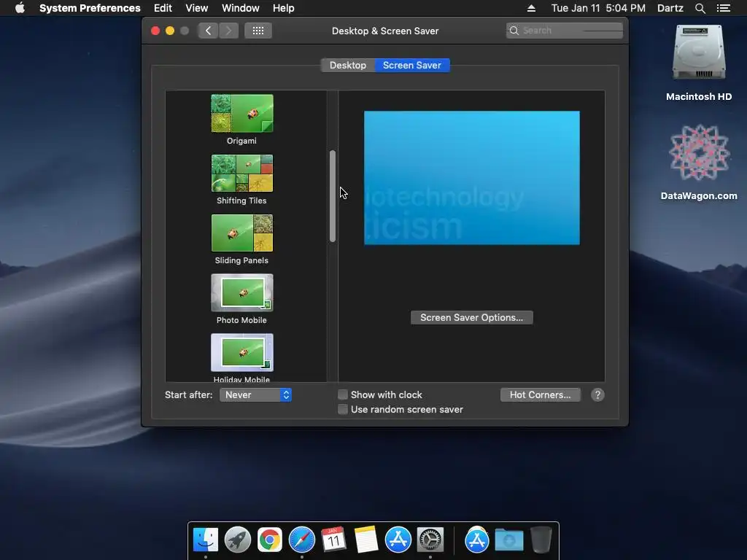Choose the Sliding Panels screen saver
The width and height of the screenshot is (747, 560).
point(242,233)
